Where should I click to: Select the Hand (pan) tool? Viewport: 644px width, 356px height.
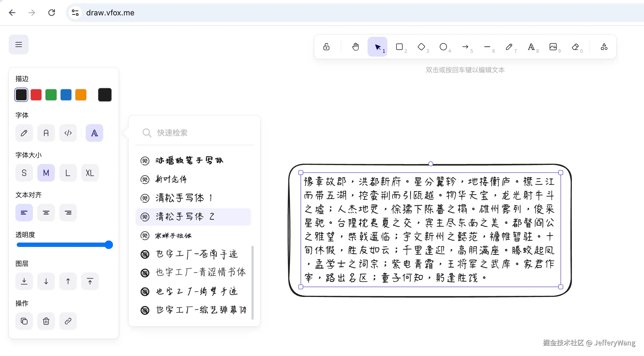point(355,47)
